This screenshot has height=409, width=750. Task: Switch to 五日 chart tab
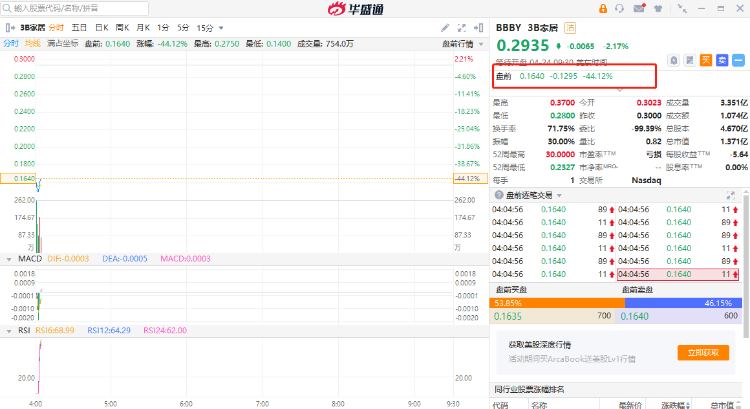point(78,28)
